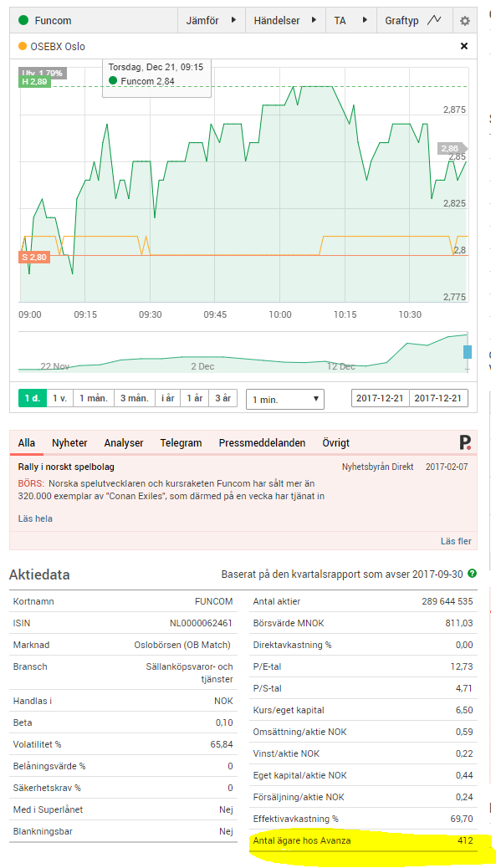Open the Rally i norskt spelbolag headline

(x=66, y=467)
